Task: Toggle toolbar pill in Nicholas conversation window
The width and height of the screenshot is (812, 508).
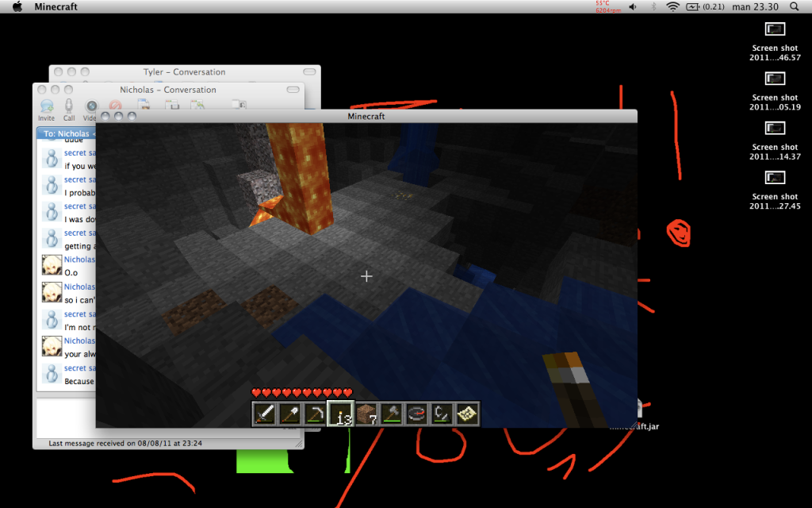Action: point(293,90)
